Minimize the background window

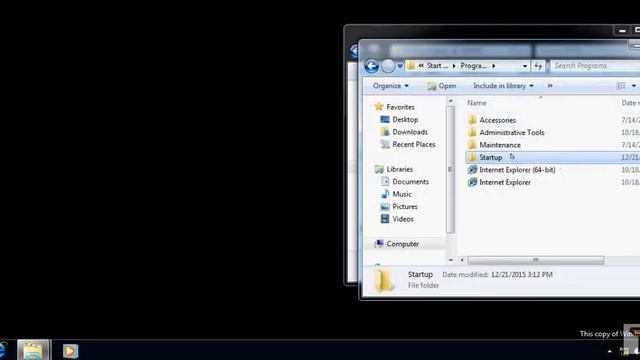[622, 31]
